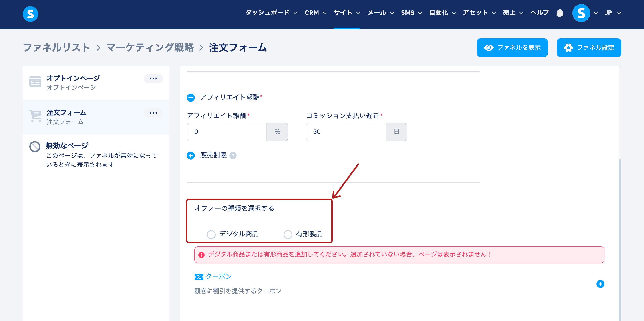Select the 有形製品 radio button
Image resolution: width=644 pixels, height=321 pixels.
coord(288,234)
